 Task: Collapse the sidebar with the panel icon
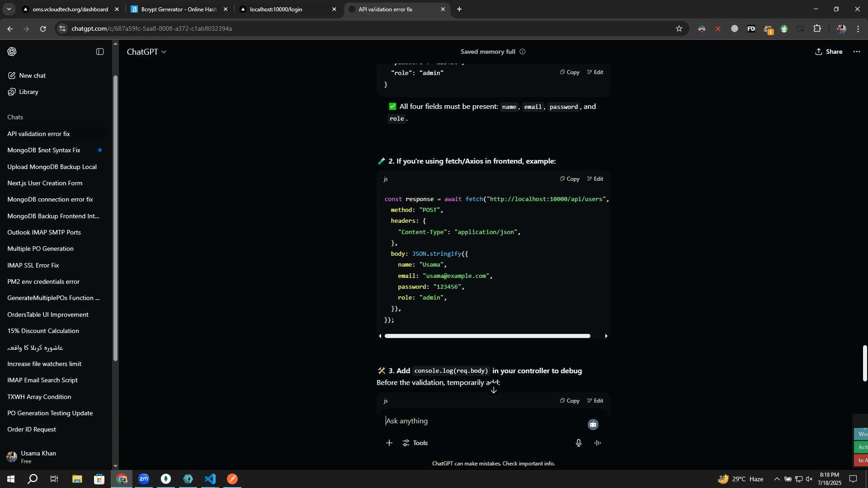pos(100,52)
